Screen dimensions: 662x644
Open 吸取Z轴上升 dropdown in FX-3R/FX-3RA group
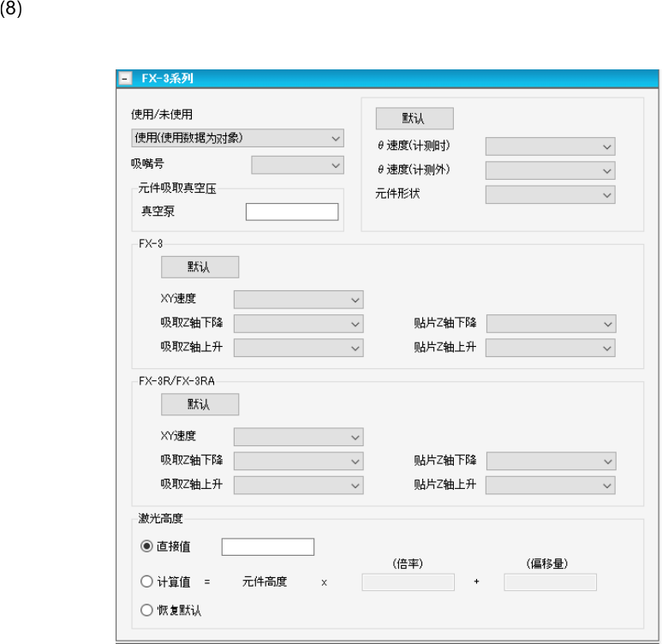click(299, 486)
